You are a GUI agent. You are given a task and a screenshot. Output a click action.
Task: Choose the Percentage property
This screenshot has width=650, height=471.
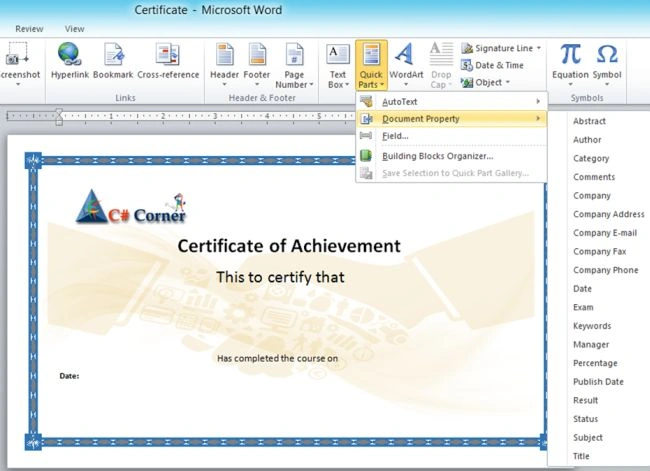[595, 363]
